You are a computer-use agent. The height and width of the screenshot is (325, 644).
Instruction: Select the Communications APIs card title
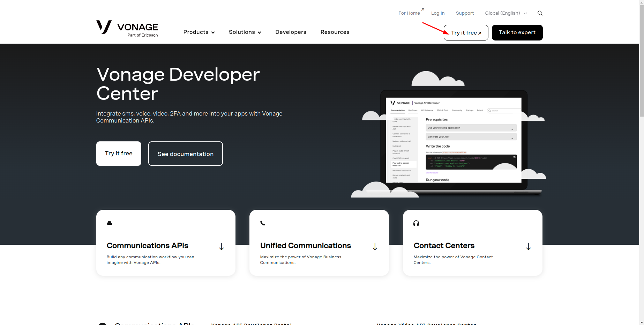(x=148, y=246)
